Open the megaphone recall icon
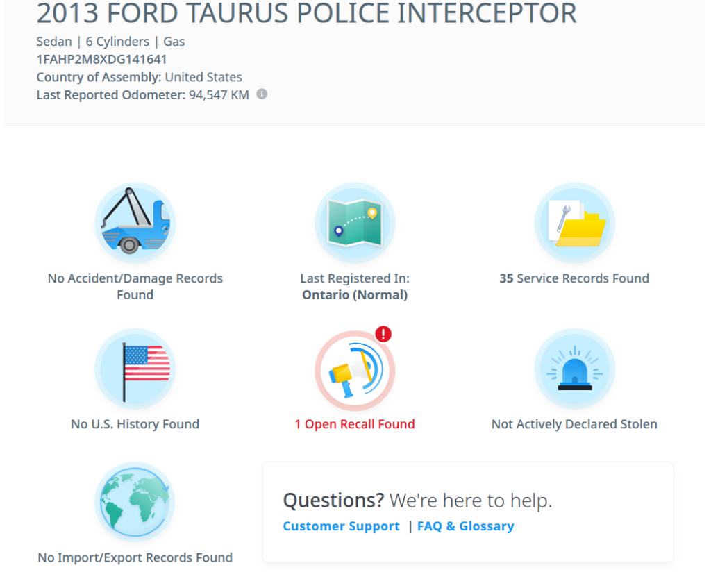This screenshot has width=711, height=588. (x=355, y=370)
